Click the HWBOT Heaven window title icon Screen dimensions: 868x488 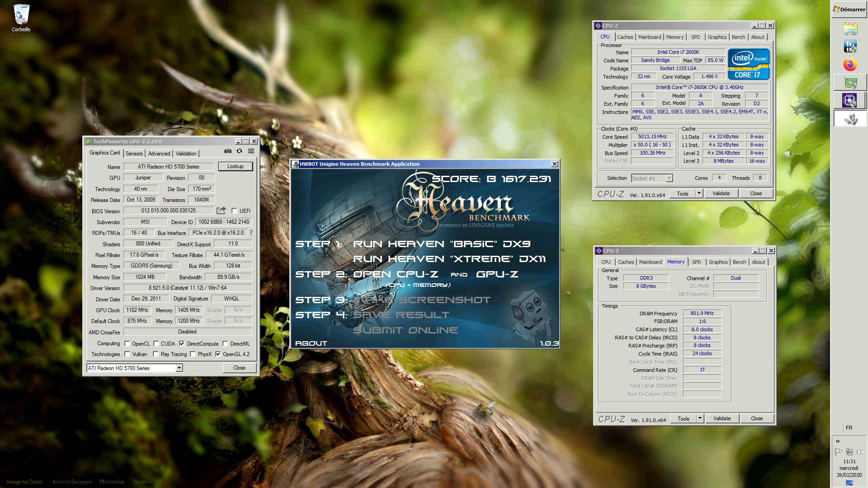click(295, 164)
